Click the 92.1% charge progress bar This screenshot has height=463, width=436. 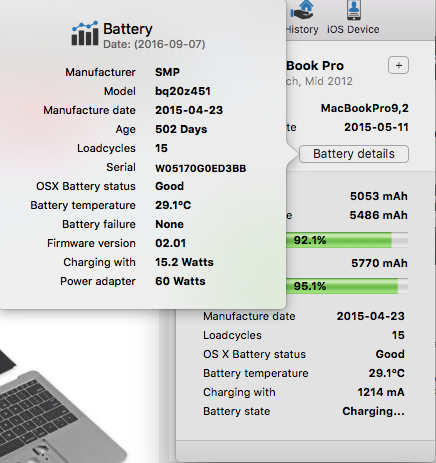coord(347,240)
